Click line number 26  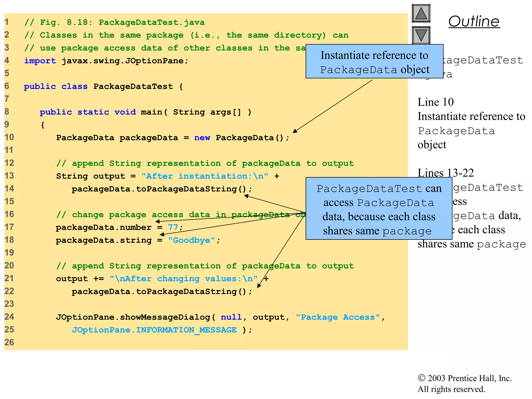coord(9,342)
